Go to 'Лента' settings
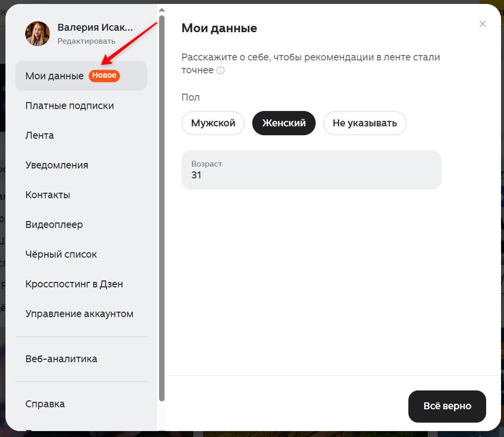504x437 pixels. click(x=81, y=135)
